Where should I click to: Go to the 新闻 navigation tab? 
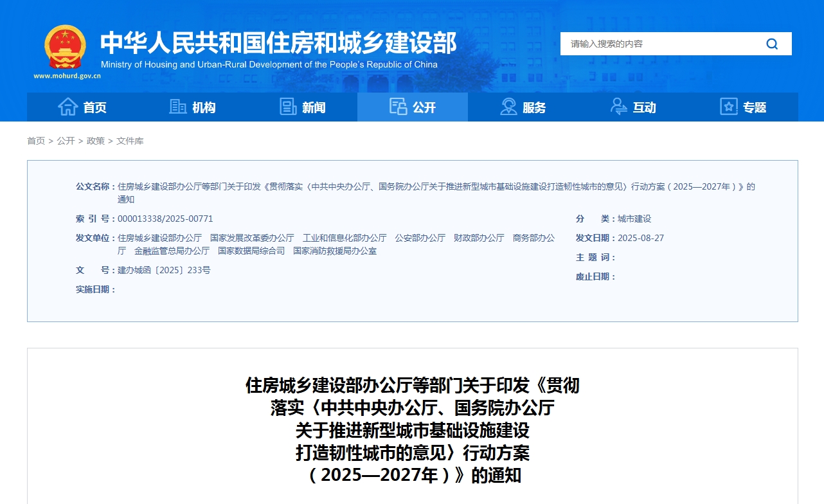click(x=314, y=107)
